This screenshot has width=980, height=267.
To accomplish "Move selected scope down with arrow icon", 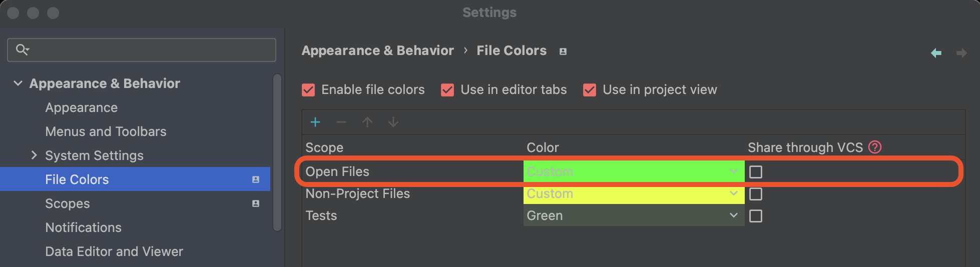I will click(393, 122).
